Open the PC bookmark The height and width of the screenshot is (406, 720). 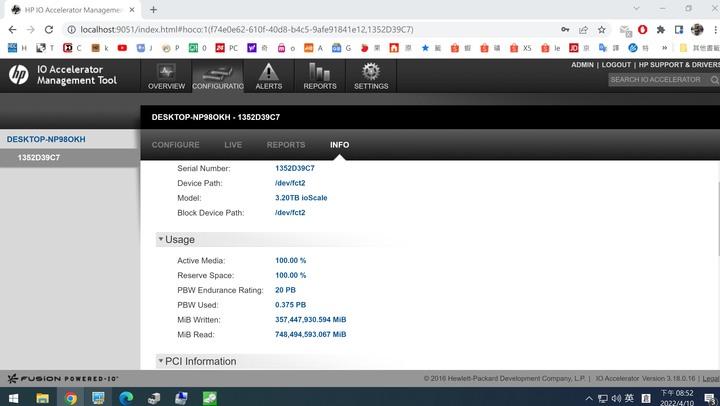227,48
